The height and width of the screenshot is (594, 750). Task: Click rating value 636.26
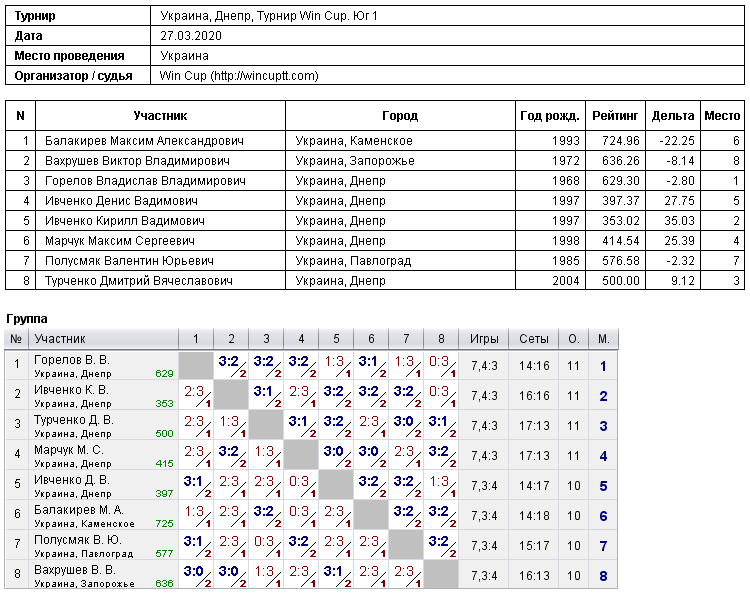[x=620, y=161]
